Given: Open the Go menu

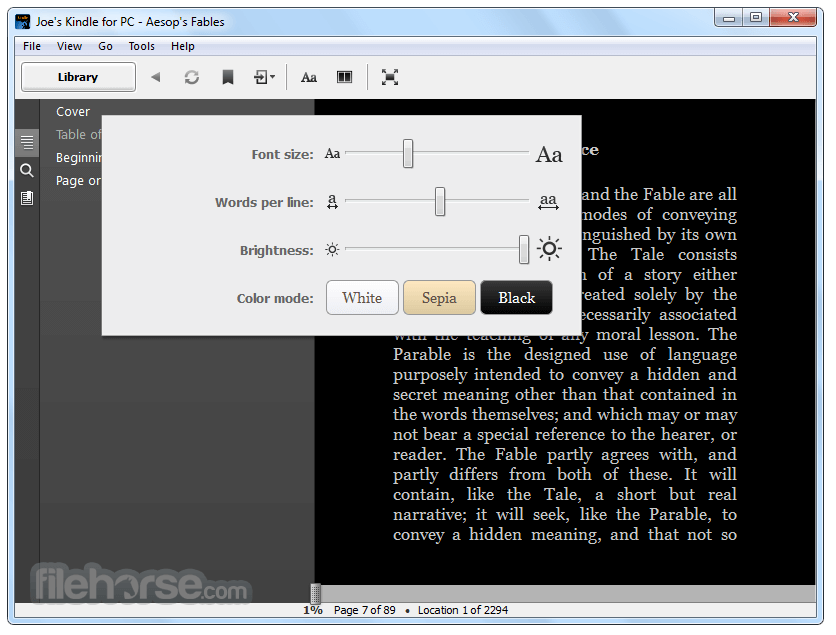Looking at the screenshot, I should click(106, 46).
